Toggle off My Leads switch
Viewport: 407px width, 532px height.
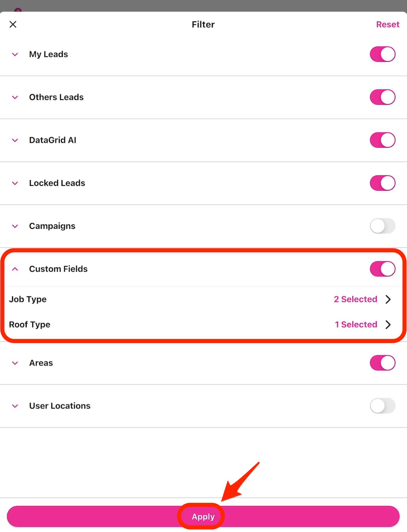(x=382, y=54)
